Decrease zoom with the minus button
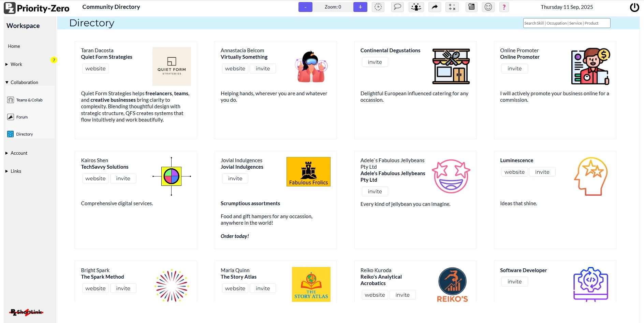 click(x=305, y=7)
